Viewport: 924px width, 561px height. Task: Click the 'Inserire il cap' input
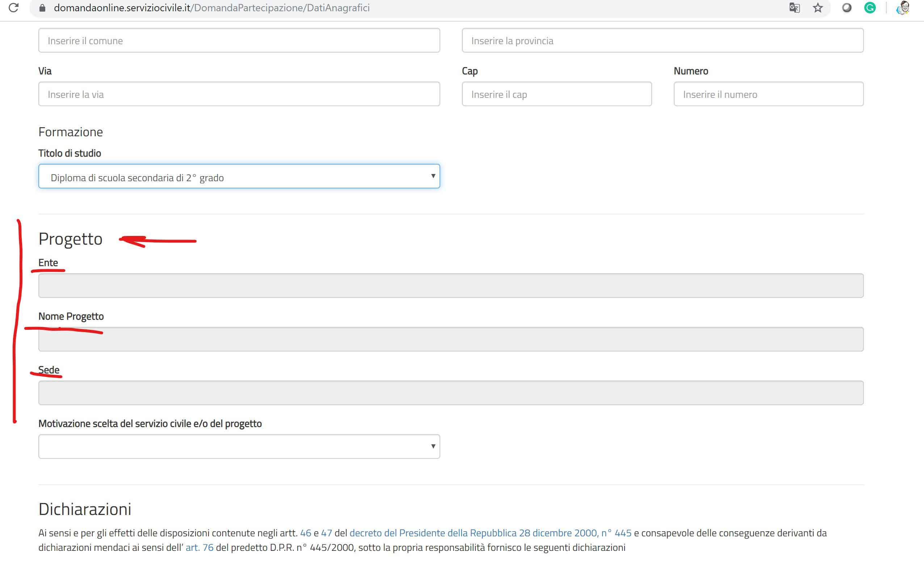pos(556,94)
